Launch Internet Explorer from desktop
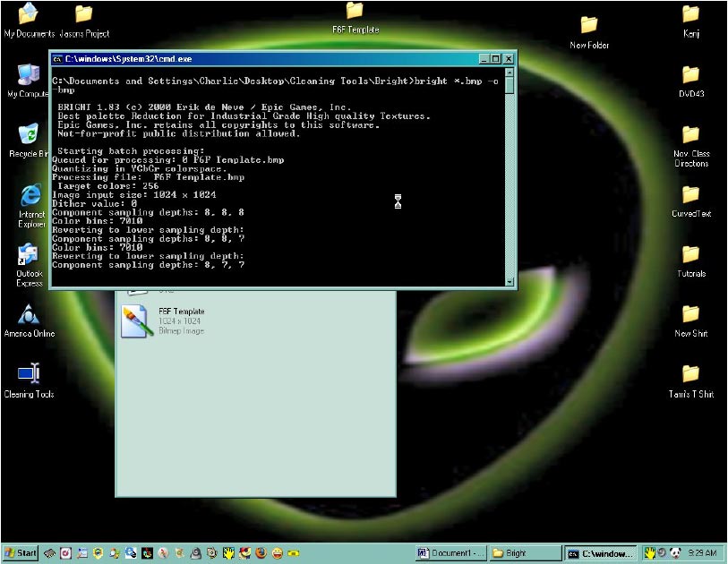Image resolution: width=728 pixels, height=564 pixels. [x=30, y=195]
